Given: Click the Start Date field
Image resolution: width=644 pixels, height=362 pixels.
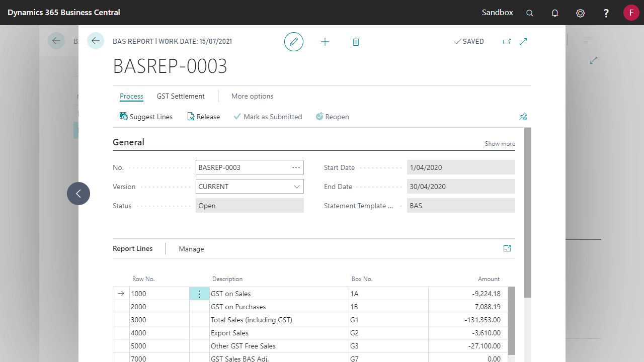Looking at the screenshot, I should click(461, 167).
